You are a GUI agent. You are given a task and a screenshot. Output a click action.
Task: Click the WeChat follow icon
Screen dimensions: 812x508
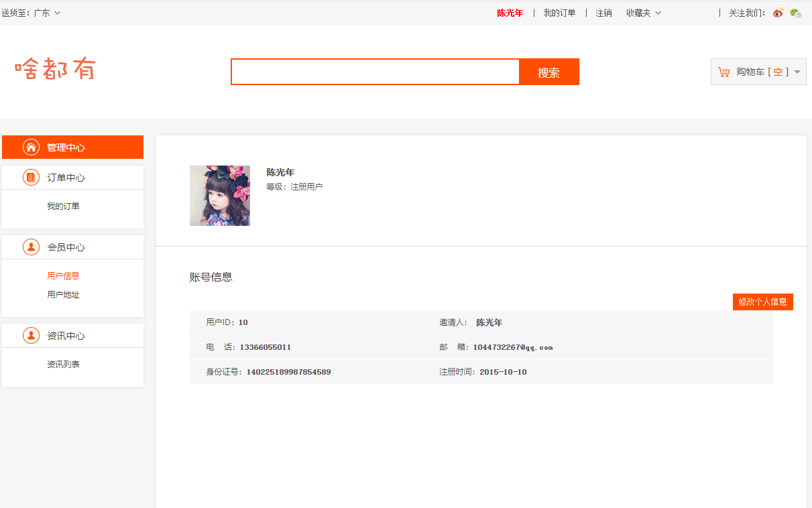point(795,13)
